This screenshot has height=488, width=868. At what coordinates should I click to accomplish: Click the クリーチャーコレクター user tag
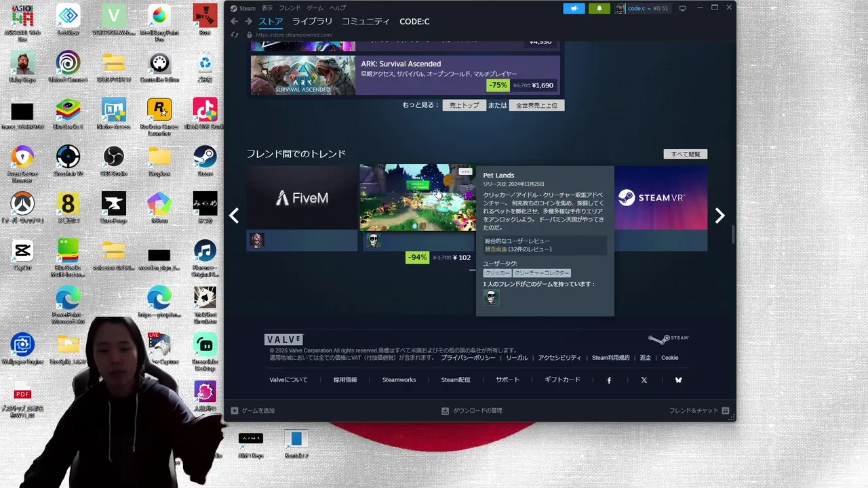pyautogui.click(x=541, y=273)
